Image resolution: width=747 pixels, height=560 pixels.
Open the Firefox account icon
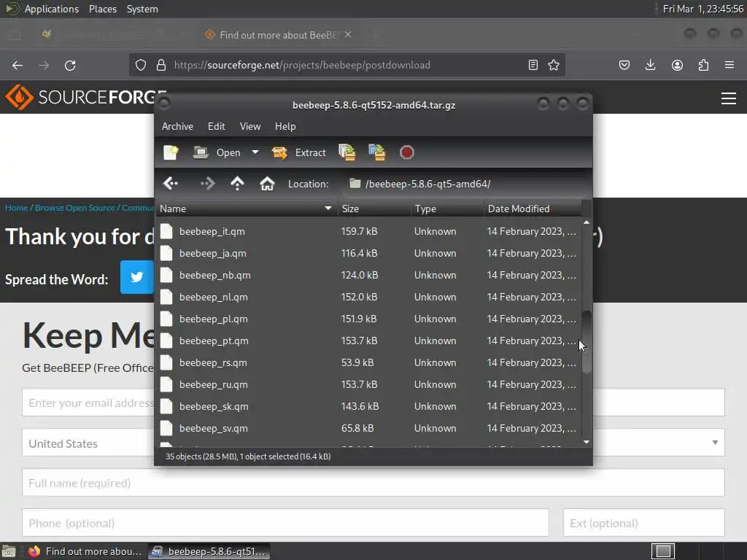coord(677,65)
